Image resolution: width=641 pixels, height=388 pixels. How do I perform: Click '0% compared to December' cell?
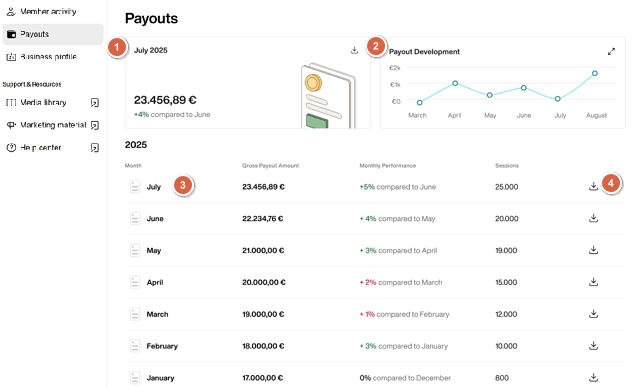coord(405,378)
